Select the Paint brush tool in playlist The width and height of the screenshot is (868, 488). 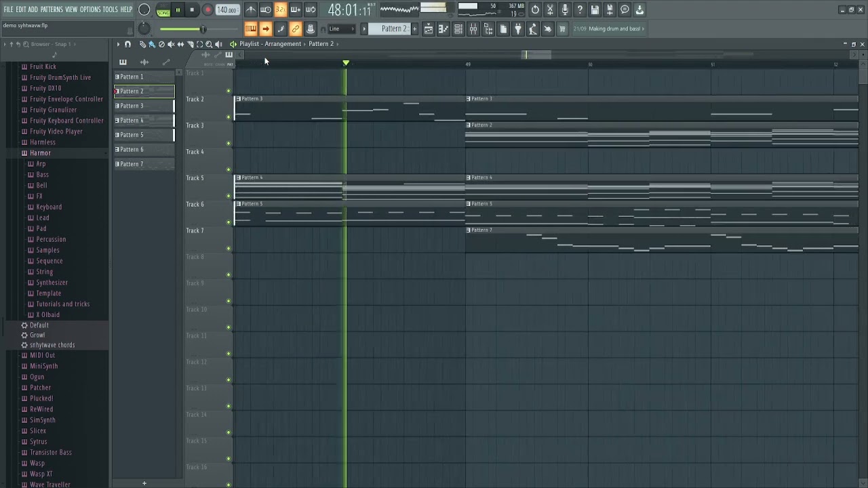coord(152,44)
